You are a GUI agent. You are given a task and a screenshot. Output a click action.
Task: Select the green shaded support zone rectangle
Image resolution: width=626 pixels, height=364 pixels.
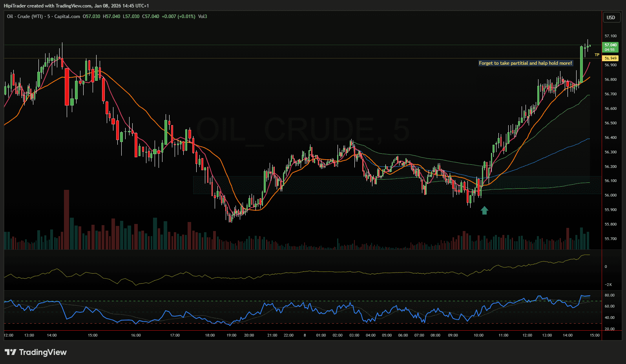pyautogui.click(x=314, y=185)
